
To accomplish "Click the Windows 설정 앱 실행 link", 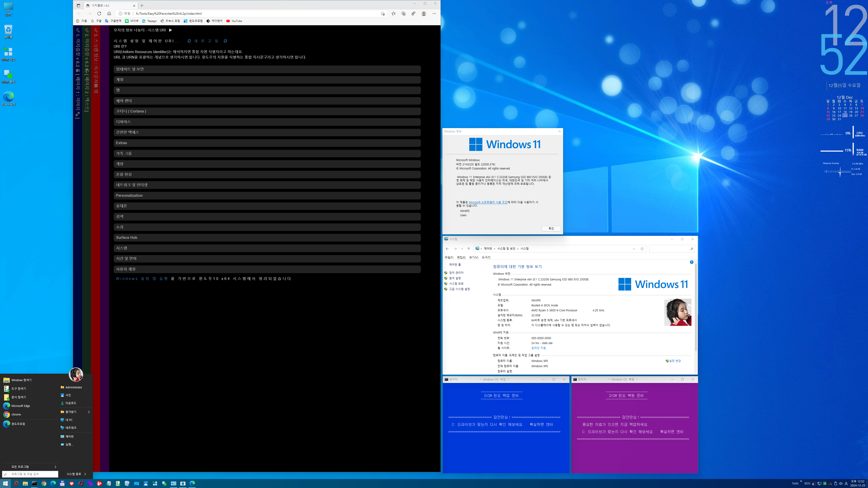I will (142, 279).
